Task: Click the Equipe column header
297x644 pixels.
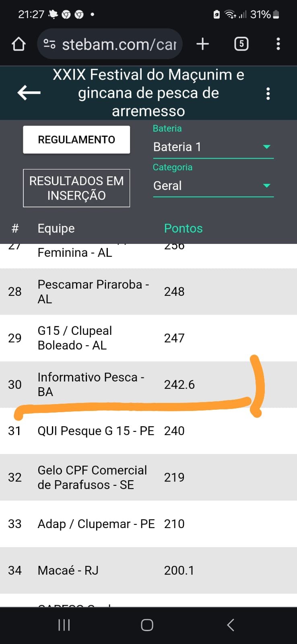Action: click(x=56, y=228)
